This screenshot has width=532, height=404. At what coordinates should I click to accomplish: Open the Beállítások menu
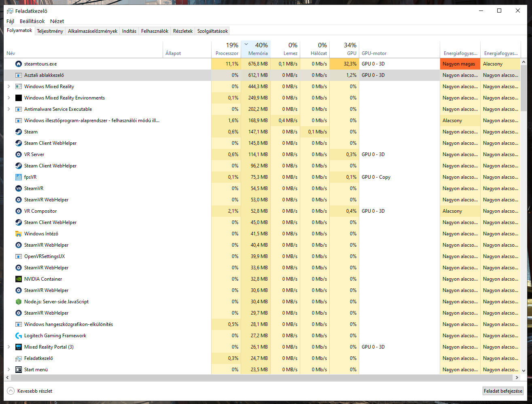(32, 21)
